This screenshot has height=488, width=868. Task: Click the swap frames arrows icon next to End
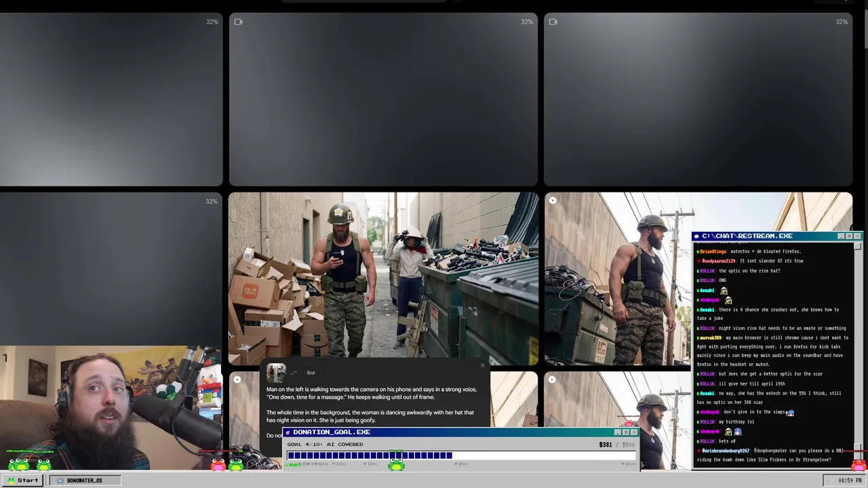point(294,373)
